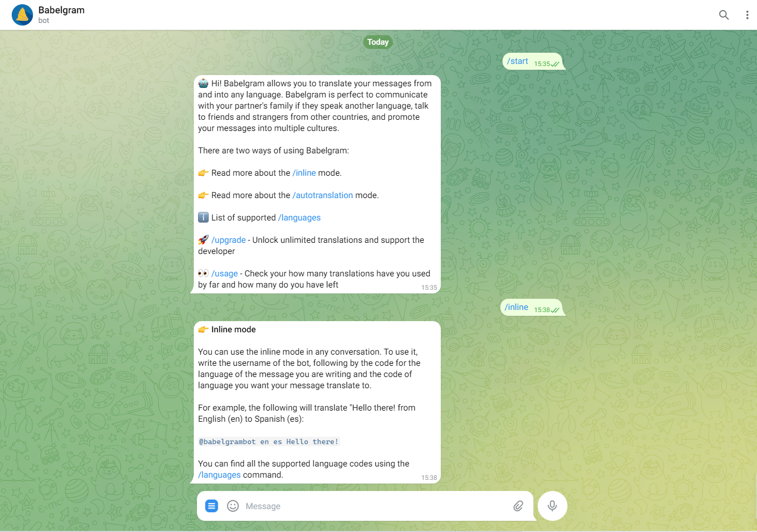The width and height of the screenshot is (757, 532).
Task: Open the /autotranslation command link
Action: (323, 195)
